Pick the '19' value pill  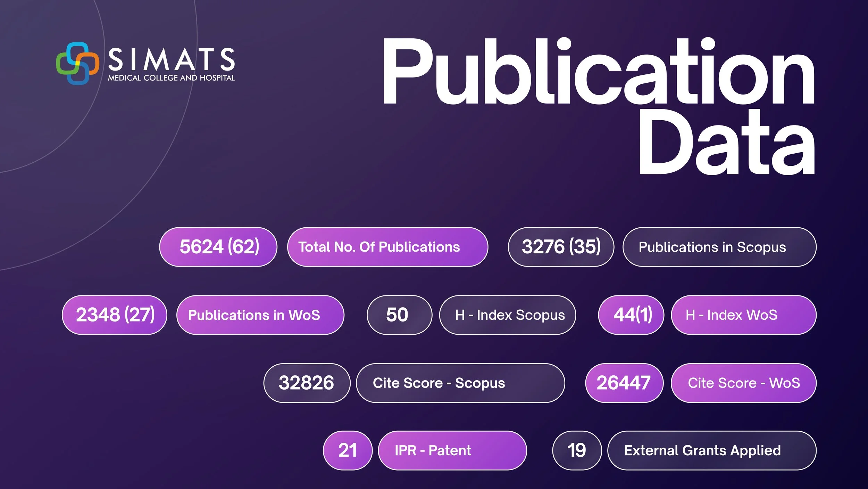(x=577, y=451)
